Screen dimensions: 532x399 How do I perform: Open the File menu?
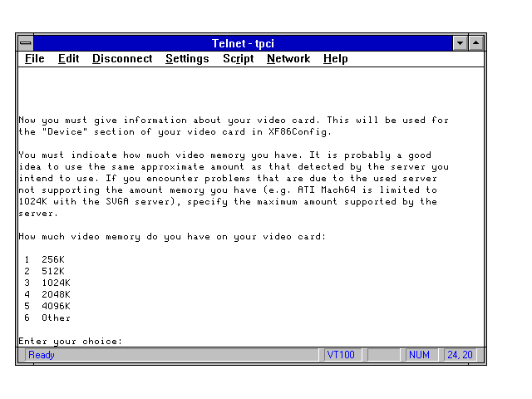point(35,59)
